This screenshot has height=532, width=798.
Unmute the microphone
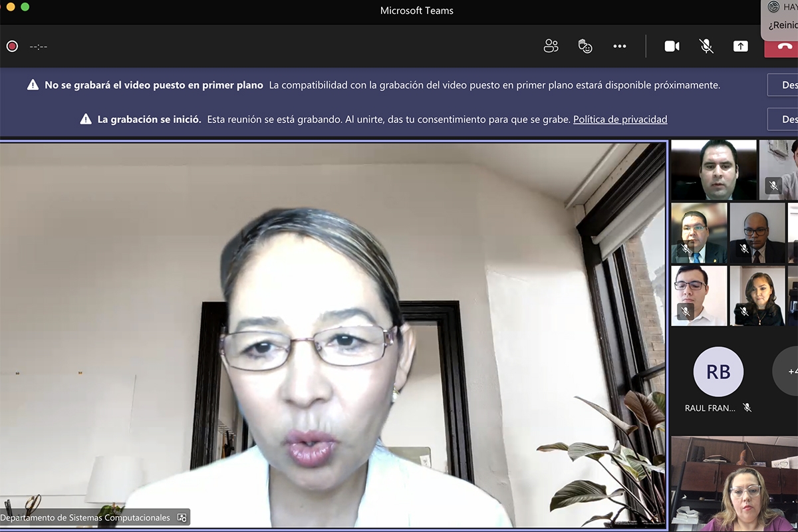706,46
